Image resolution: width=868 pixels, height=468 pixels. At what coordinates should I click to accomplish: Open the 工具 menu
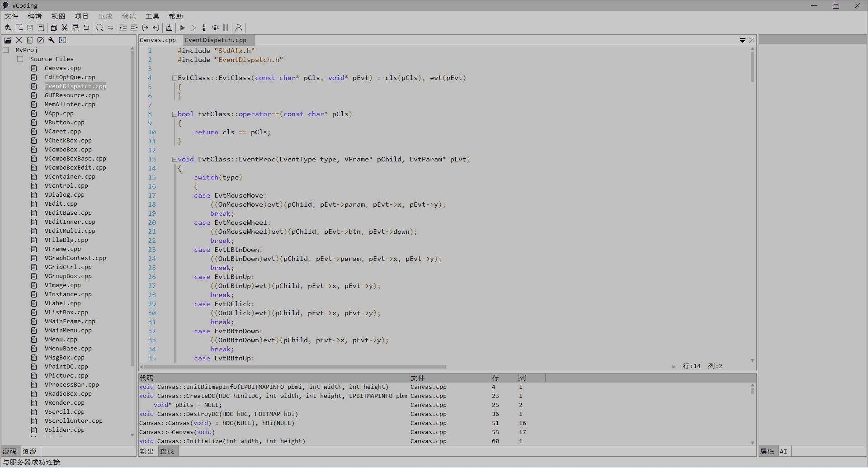(152, 16)
